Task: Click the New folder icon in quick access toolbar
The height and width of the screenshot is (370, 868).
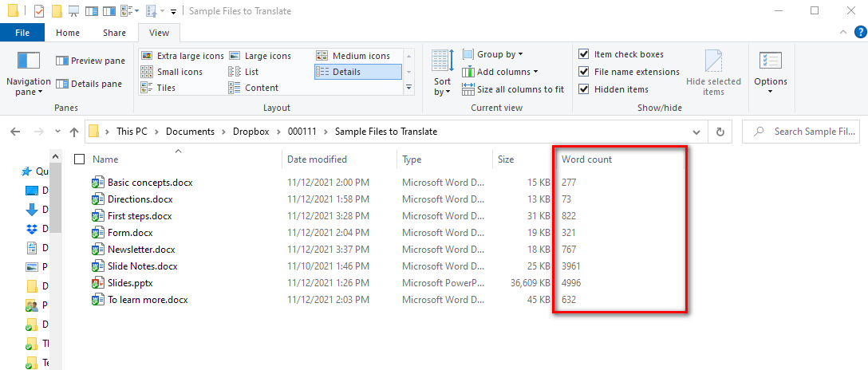Action: 56,11
